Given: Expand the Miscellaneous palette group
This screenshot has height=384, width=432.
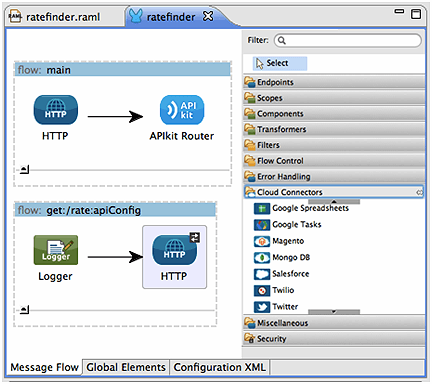Looking at the screenshot, I should (334, 323).
